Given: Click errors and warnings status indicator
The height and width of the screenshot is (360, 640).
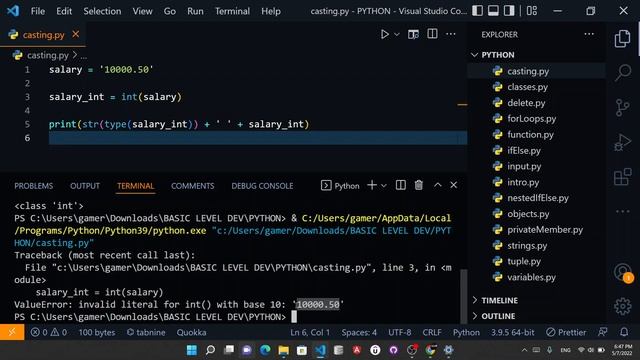Looking at the screenshot, I should click(49, 333).
